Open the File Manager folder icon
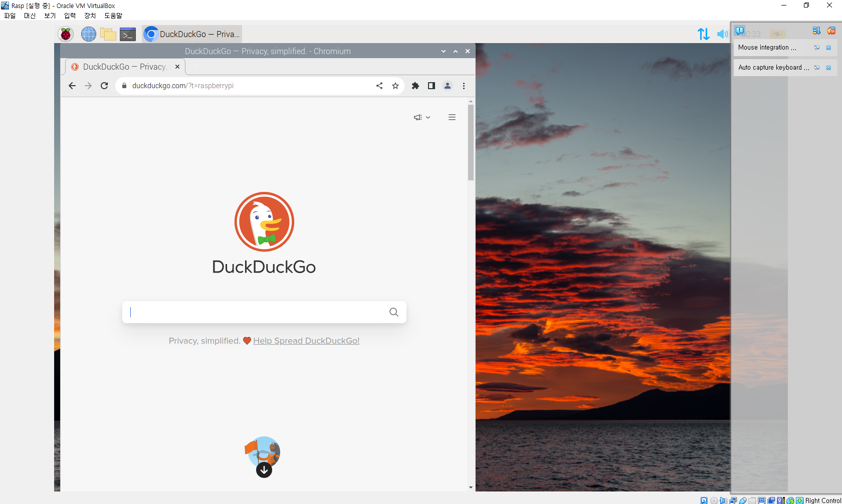842x504 pixels. pyautogui.click(x=108, y=34)
